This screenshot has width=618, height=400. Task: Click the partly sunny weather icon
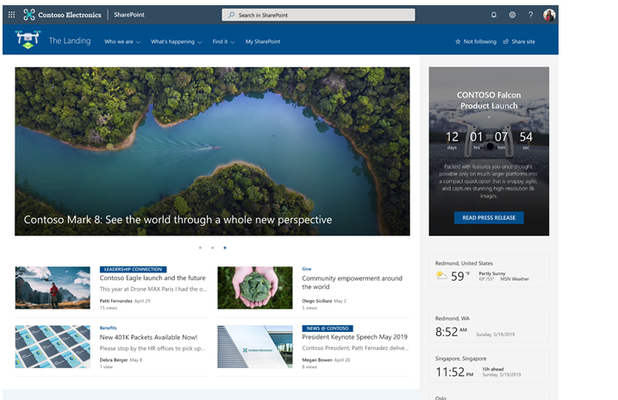click(441, 275)
